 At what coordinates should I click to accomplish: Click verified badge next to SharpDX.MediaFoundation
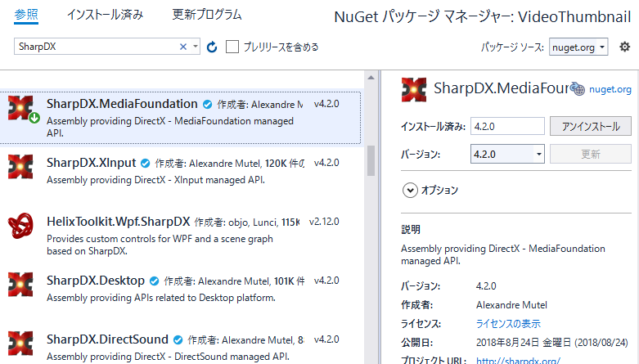click(208, 105)
